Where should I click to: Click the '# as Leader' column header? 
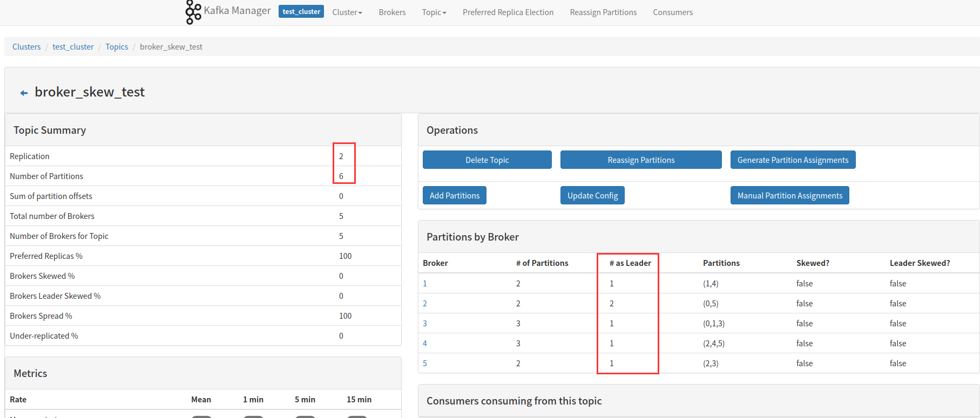630,263
